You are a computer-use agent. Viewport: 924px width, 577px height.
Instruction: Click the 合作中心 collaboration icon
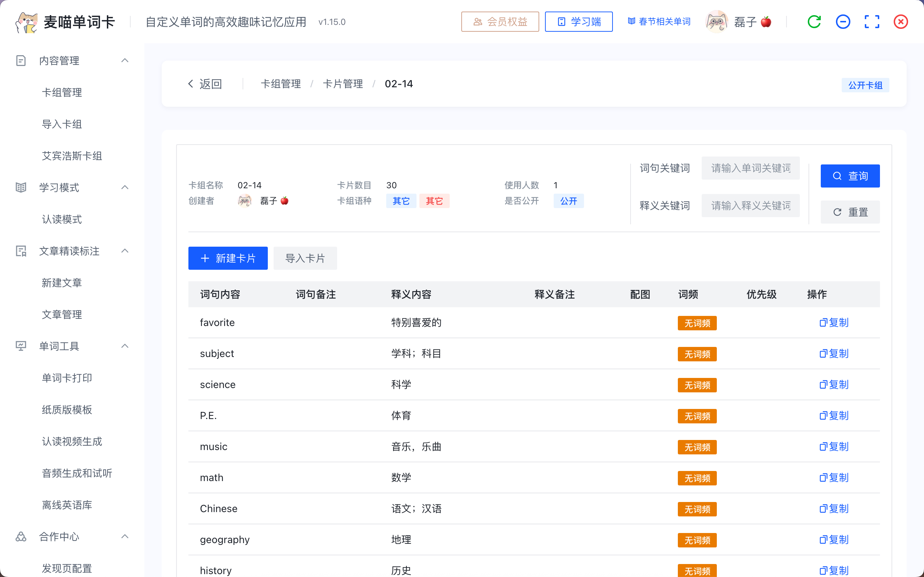pyautogui.click(x=21, y=537)
